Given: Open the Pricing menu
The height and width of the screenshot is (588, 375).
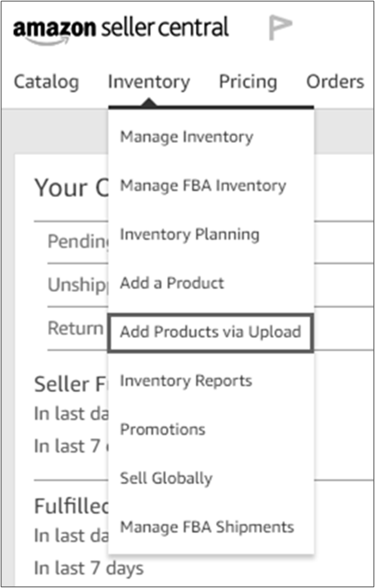Looking at the screenshot, I should pos(248,82).
